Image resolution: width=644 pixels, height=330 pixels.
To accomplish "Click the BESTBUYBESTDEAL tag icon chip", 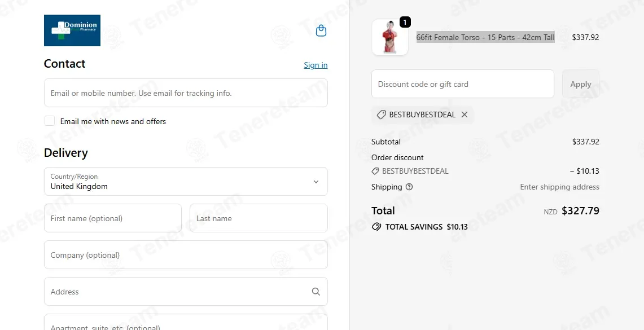I will [x=381, y=115].
